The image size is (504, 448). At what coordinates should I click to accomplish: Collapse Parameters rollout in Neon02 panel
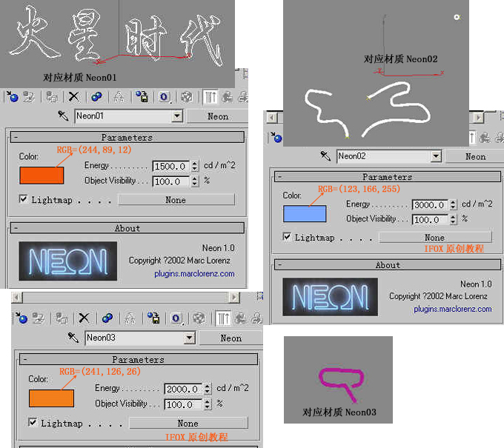388,177
